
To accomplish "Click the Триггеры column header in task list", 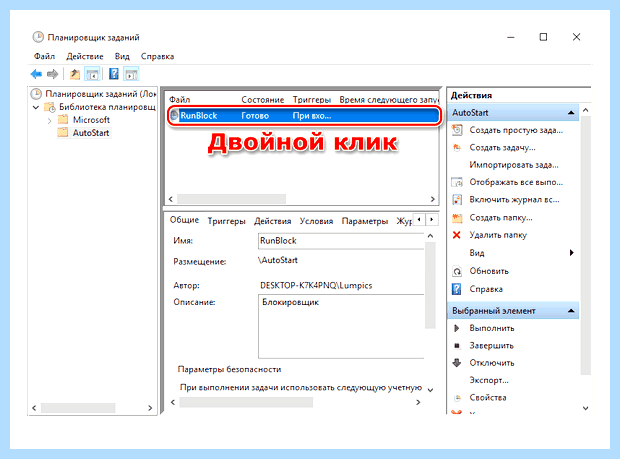I will coord(312,100).
